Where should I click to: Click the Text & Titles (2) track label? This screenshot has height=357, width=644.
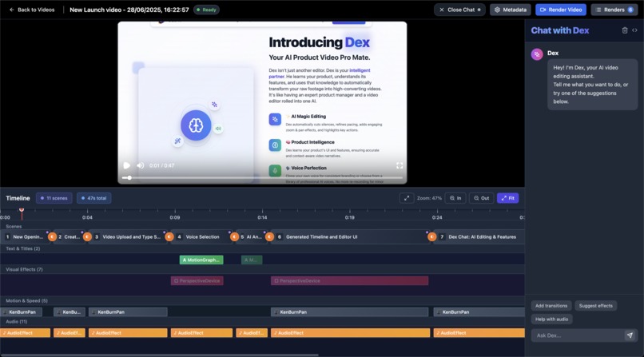pyautogui.click(x=23, y=248)
